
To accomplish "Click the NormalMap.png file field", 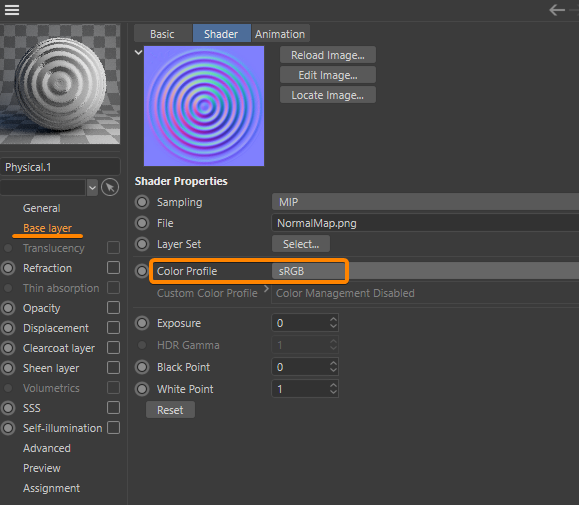I will tap(425, 223).
